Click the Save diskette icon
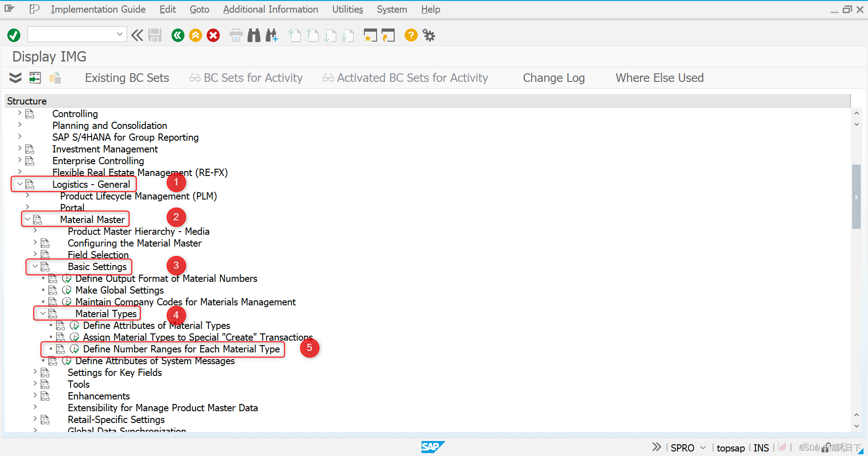 click(155, 35)
